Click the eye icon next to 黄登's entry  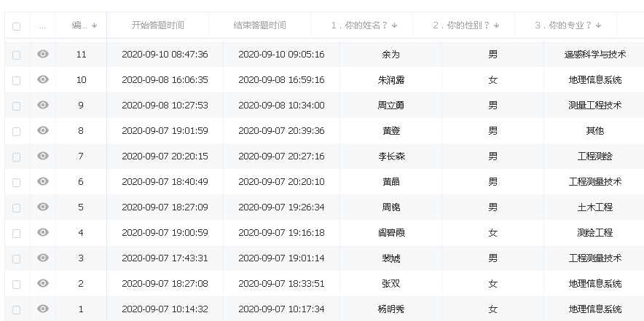[43, 130]
